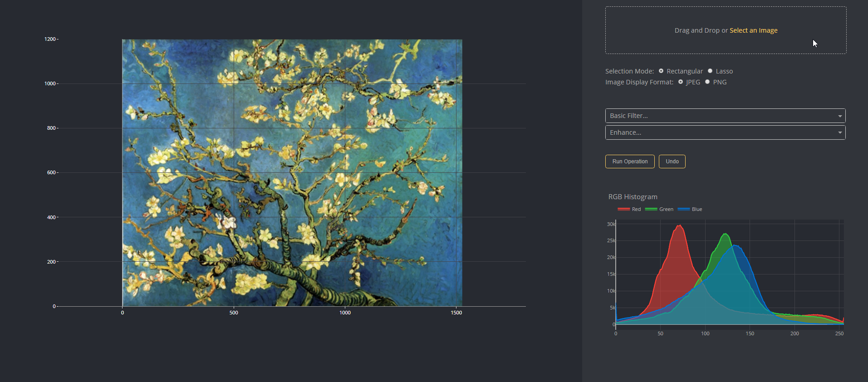Click the Van Gogh almond blossom image
This screenshot has height=382, width=868.
[292, 173]
